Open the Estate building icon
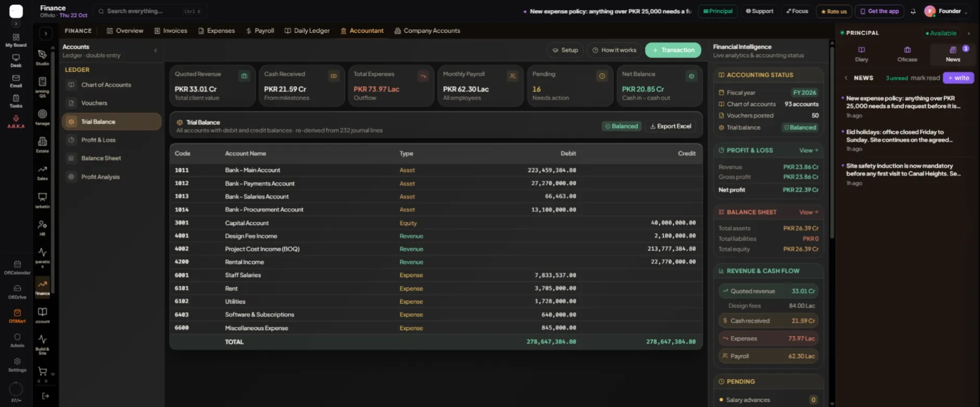The width and height of the screenshot is (980, 407). point(43,144)
